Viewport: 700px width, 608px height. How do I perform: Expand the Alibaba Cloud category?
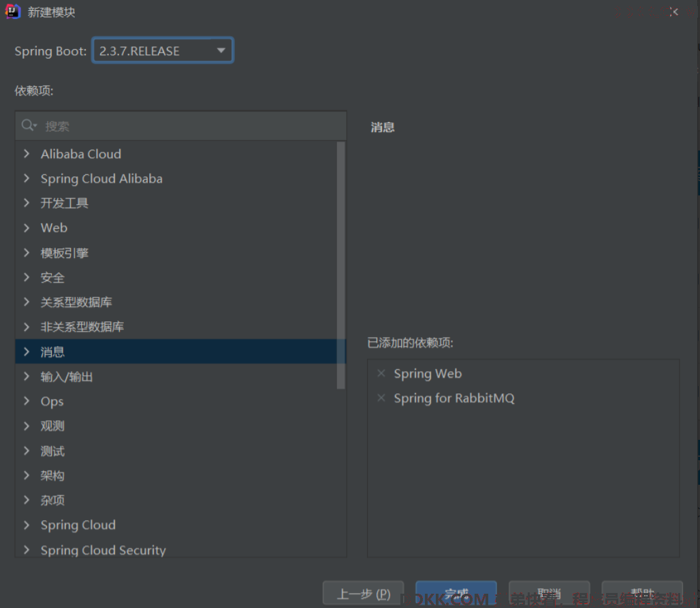[27, 154]
